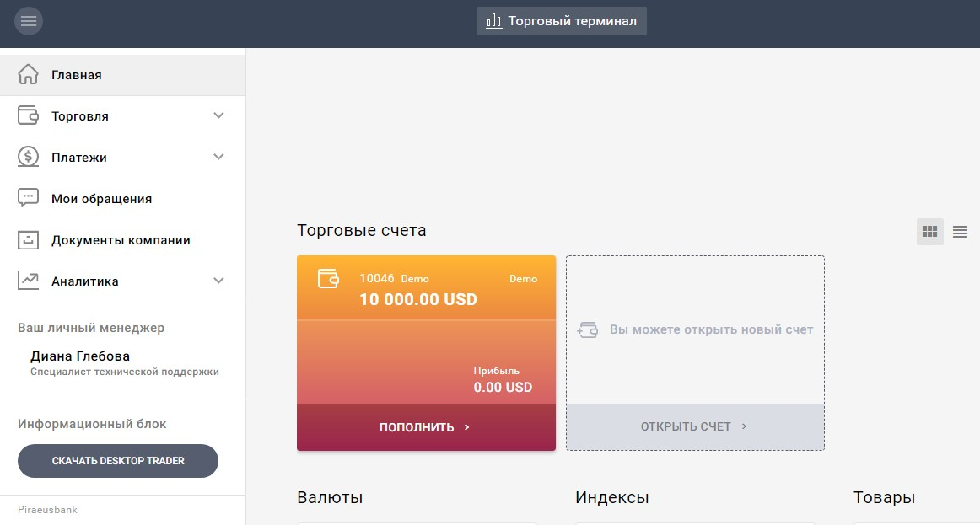Expand the Платежи submenu chevron
The image size is (980, 525).
(x=219, y=157)
